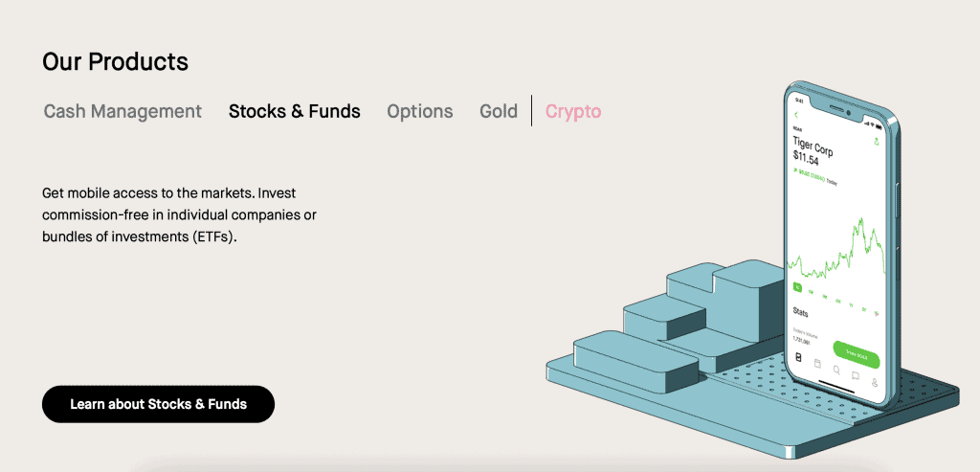This screenshot has width=980, height=472.
Task: Click the Tiger Corp stock price chart
Action: (x=836, y=250)
